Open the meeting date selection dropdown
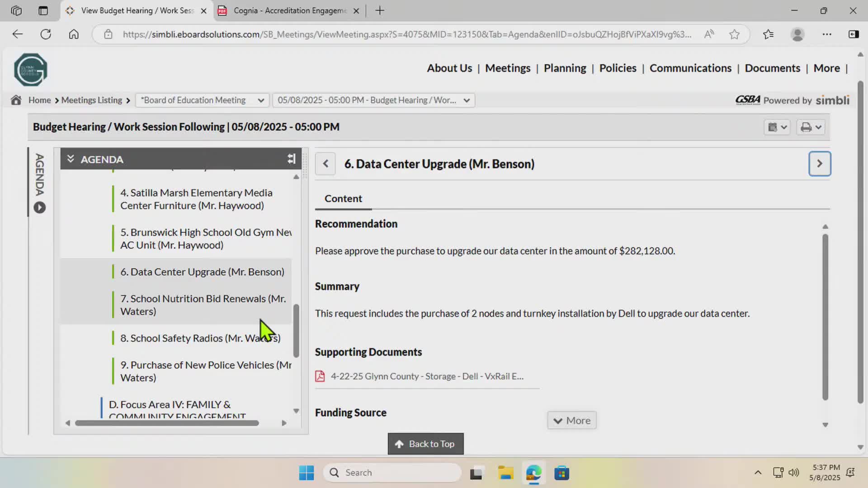This screenshot has height=488, width=868. coord(373,100)
